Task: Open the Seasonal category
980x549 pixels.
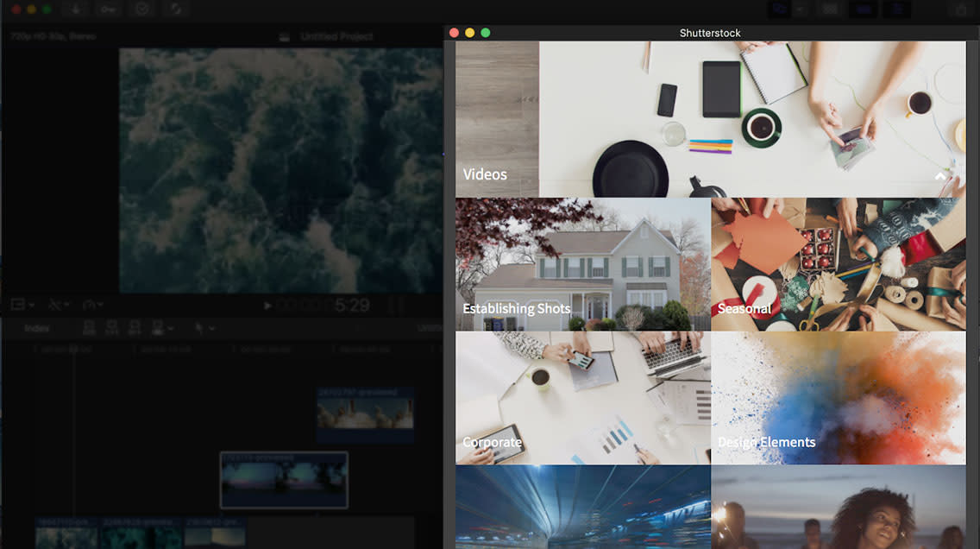Action: tap(839, 263)
